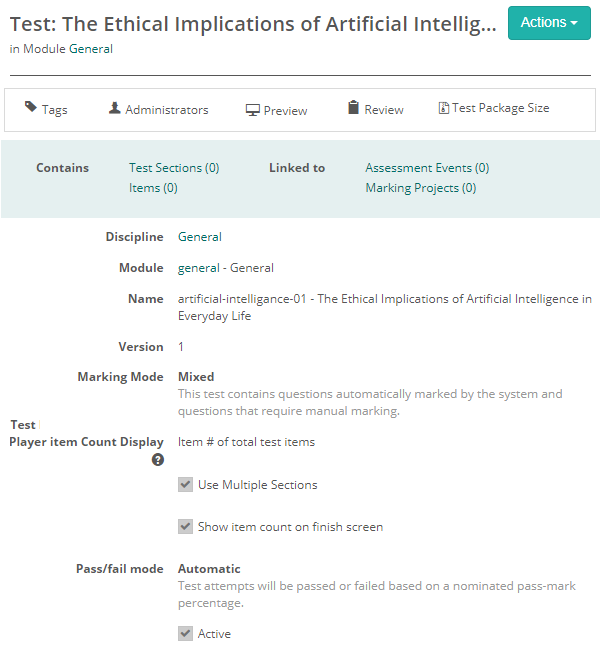The width and height of the screenshot is (600, 651).
Task: Go to the General module link in header
Action: [x=91, y=49]
